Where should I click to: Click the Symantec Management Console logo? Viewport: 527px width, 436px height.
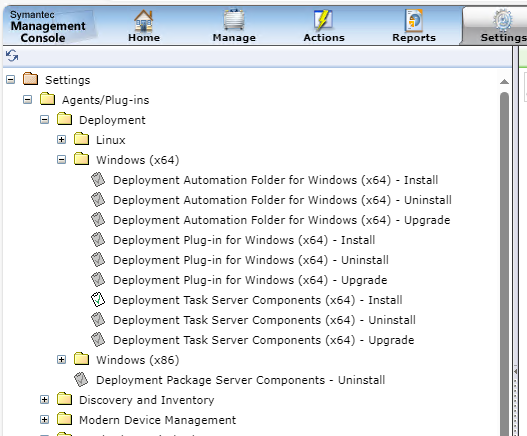click(x=48, y=27)
